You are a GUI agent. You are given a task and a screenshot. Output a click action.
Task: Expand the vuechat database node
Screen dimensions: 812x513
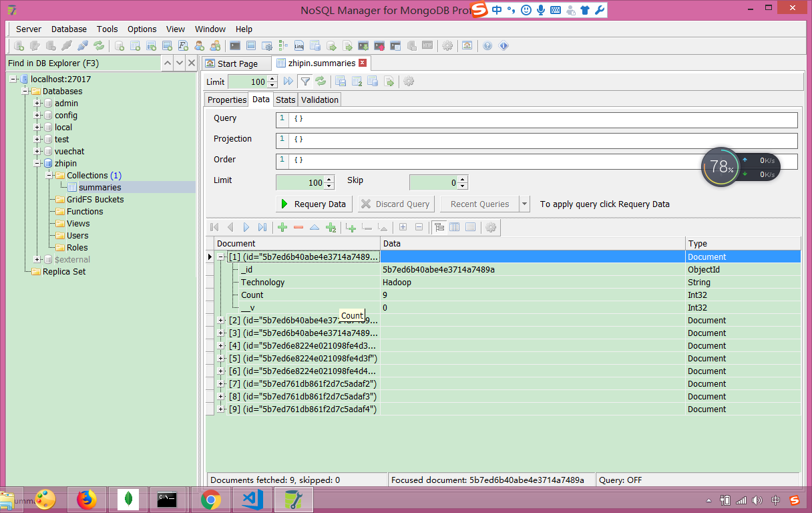tap(38, 152)
